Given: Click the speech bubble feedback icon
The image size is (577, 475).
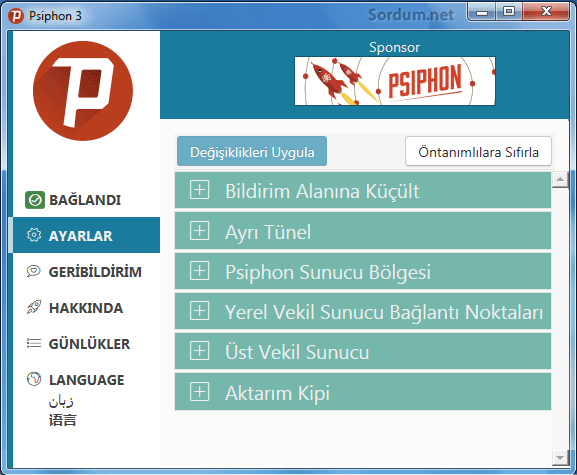Looking at the screenshot, I should click(x=33, y=271).
